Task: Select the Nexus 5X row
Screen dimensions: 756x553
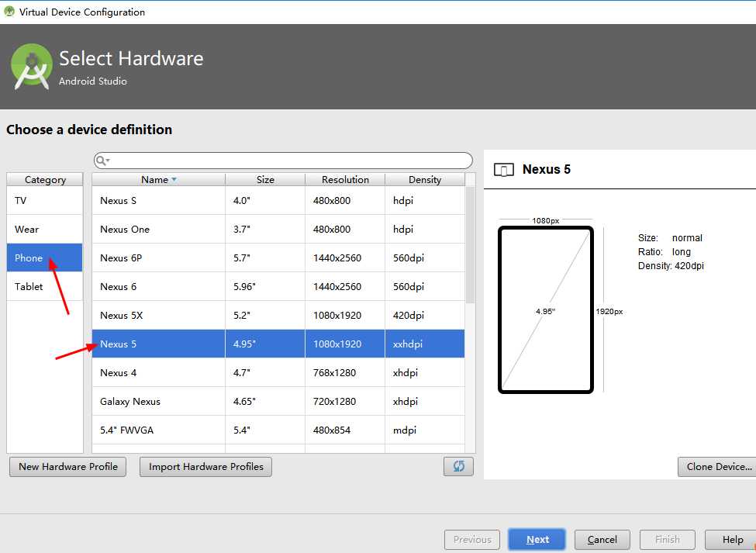Action: click(x=278, y=316)
